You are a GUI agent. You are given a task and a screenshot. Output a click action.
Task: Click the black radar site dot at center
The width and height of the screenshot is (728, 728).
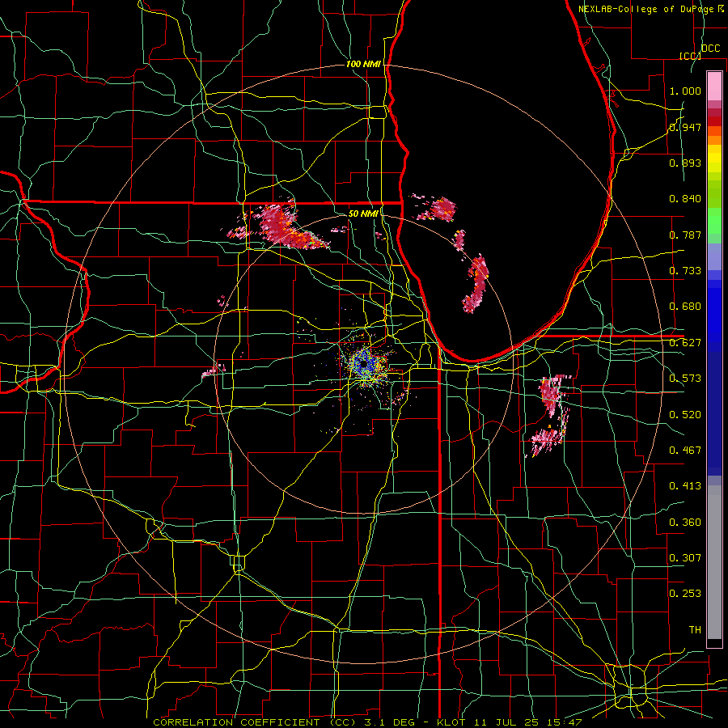click(x=363, y=365)
